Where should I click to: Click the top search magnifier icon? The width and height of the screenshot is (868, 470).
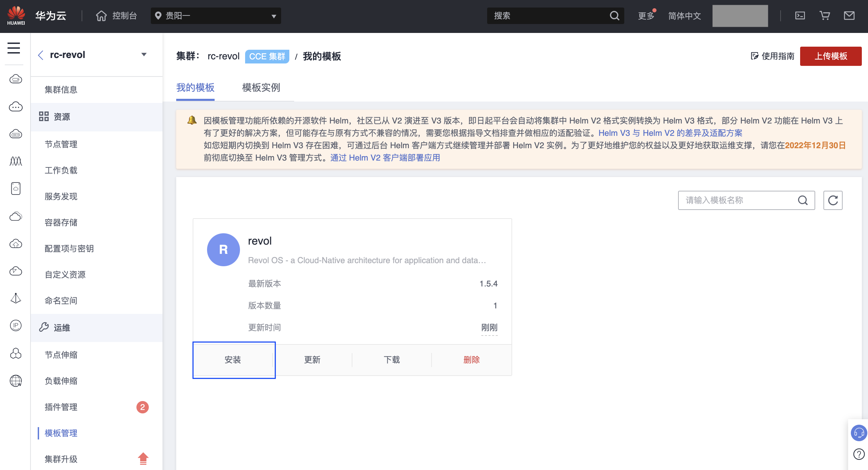[x=614, y=16]
